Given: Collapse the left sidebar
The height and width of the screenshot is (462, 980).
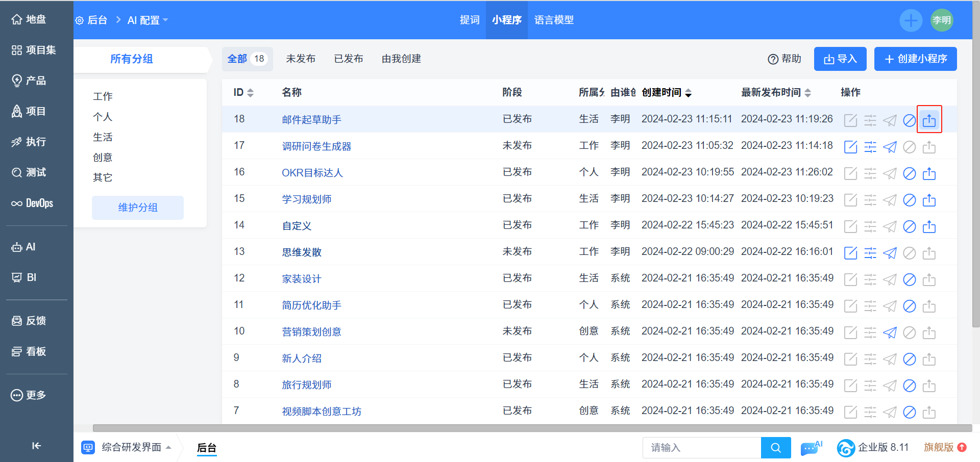Looking at the screenshot, I should pos(36,446).
